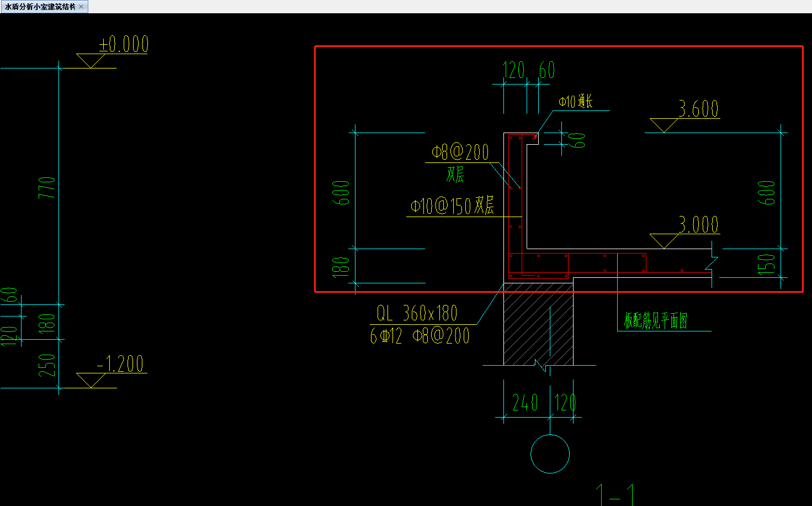Select the 双层 text under Φ8@200
Viewport: 812px width, 506px height.
point(455,174)
